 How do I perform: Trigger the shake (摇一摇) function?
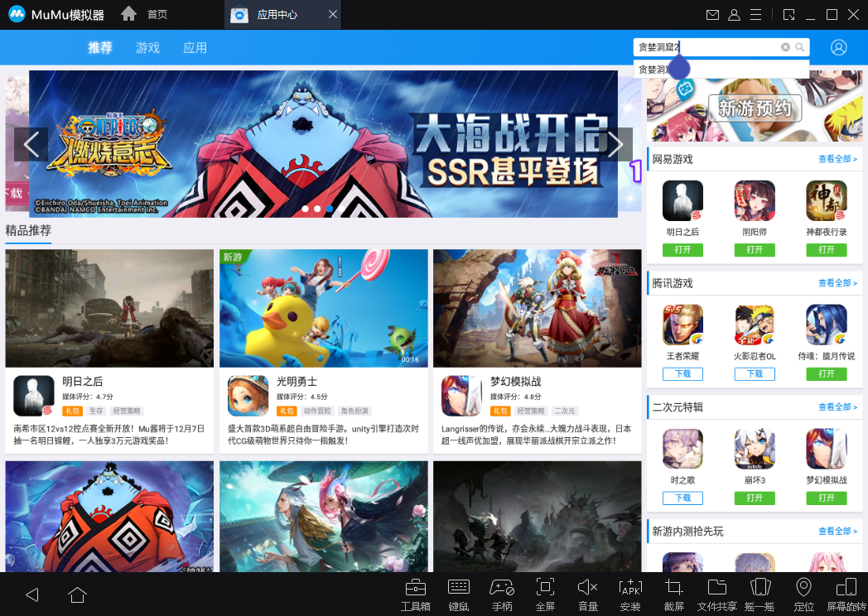[759, 594]
